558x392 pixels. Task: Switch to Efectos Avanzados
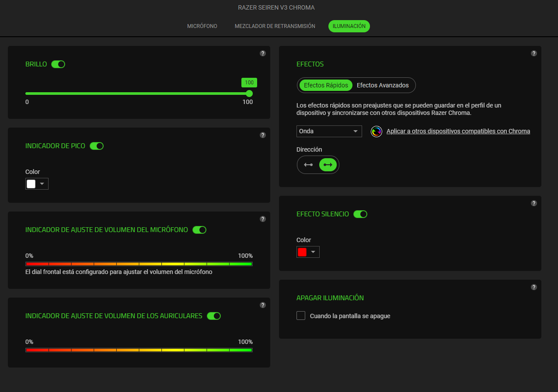383,85
